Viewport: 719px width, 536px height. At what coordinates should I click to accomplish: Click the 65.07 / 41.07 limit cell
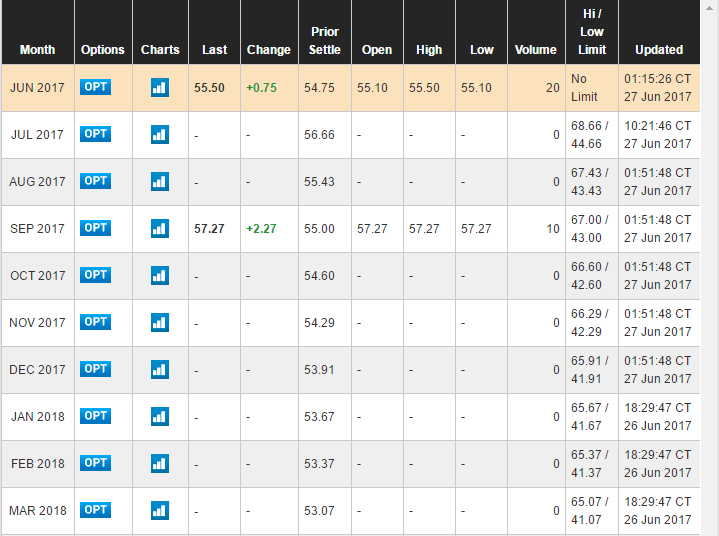[x=590, y=511]
